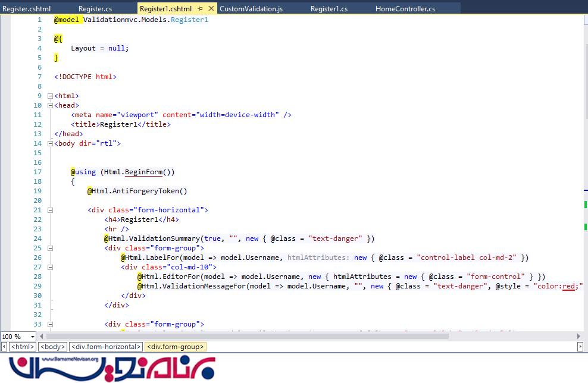Fold the <body dir="rtl"> region
This screenshot has height=383, width=588.
[50, 143]
